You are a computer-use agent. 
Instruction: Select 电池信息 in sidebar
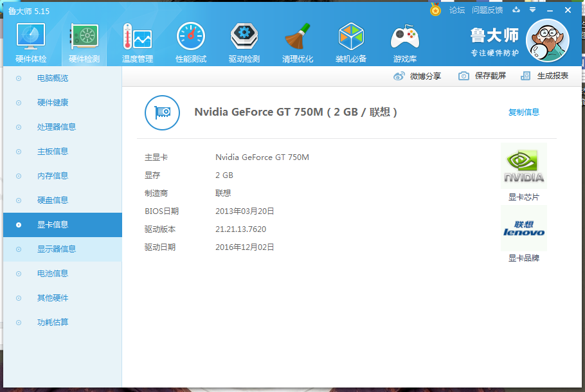tap(63, 274)
